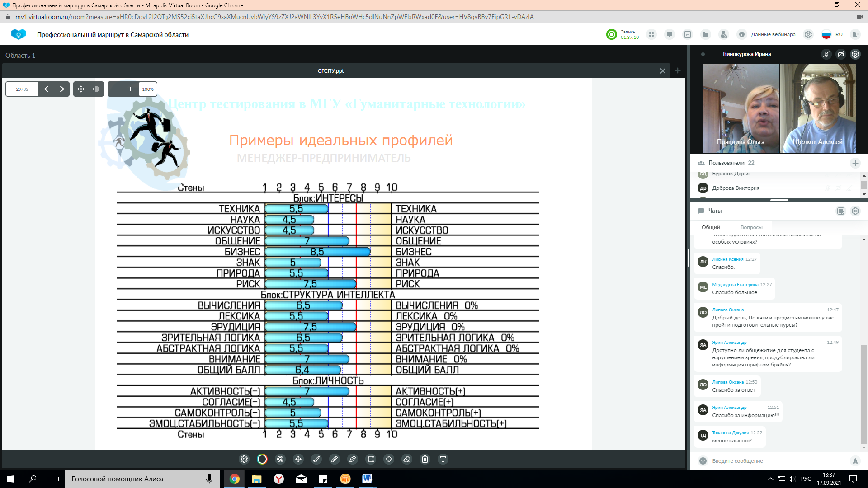The image size is (868, 488).
Task: Open the files folder icon
Action: click(x=706, y=34)
